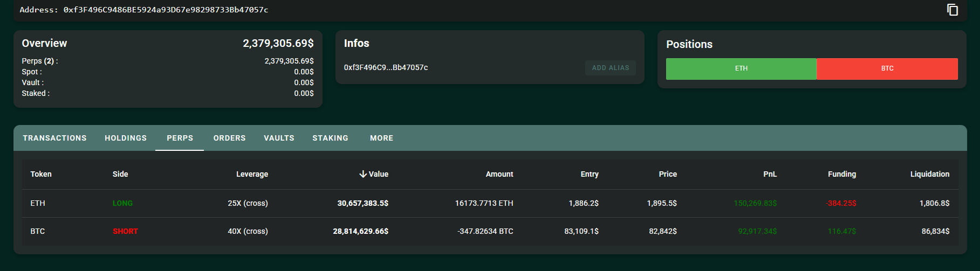Click the red BTC position bar
This screenshot has width=980, height=271.
[x=887, y=68]
